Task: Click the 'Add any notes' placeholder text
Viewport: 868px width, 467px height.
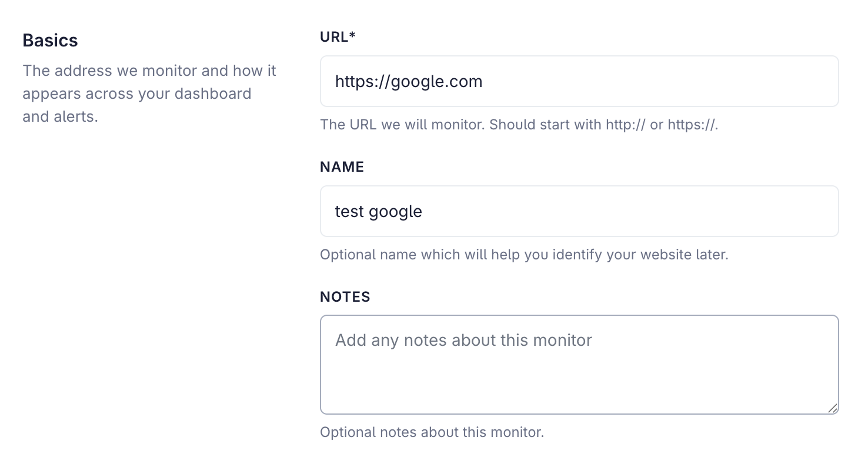Action: coord(463,340)
